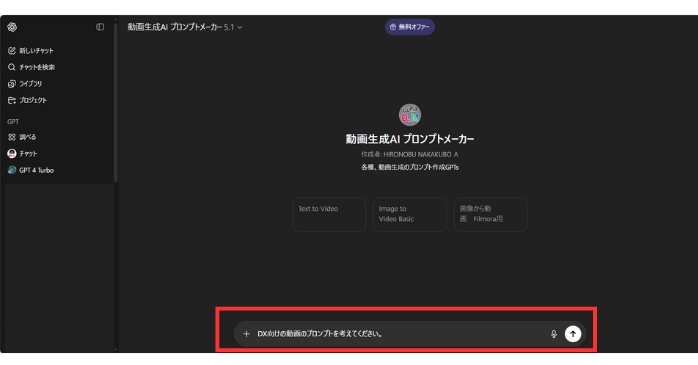Image resolution: width=698 pixels, height=365 pixels.
Task: Open the model version 5.1 dropdown
Action: point(233,27)
